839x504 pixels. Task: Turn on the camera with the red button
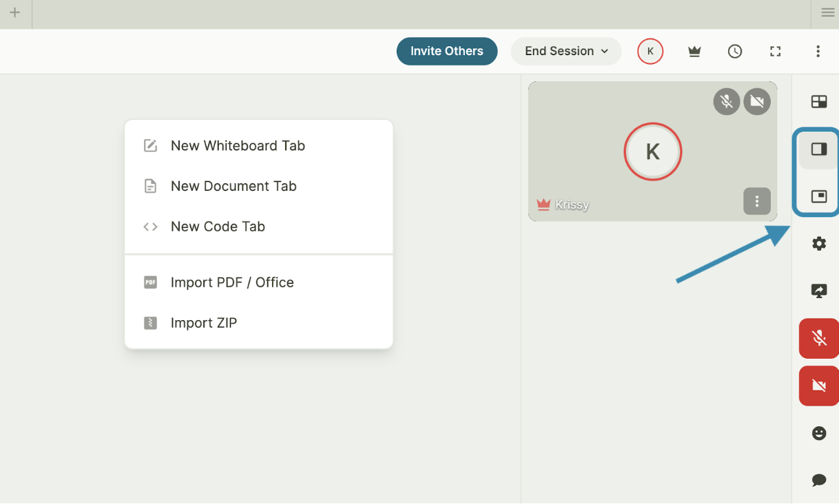[819, 386]
